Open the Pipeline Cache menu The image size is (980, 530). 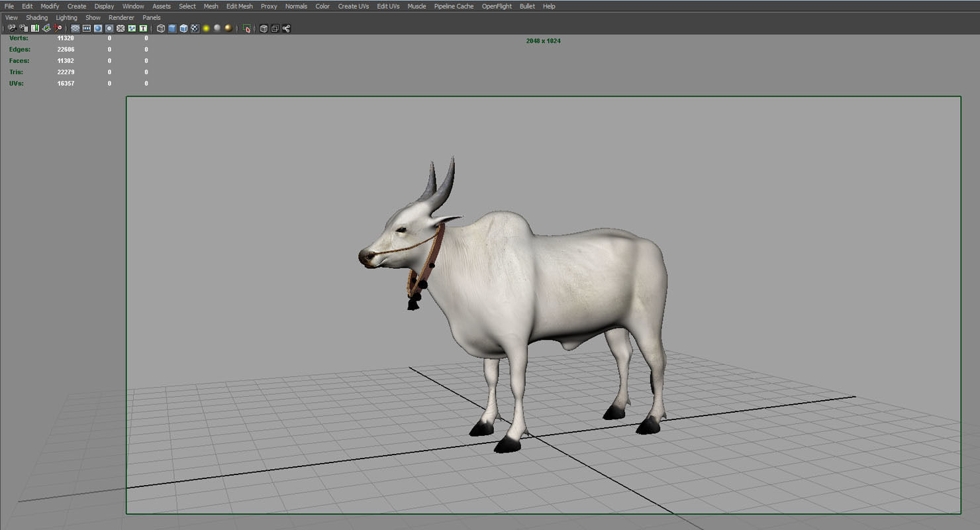pos(454,6)
